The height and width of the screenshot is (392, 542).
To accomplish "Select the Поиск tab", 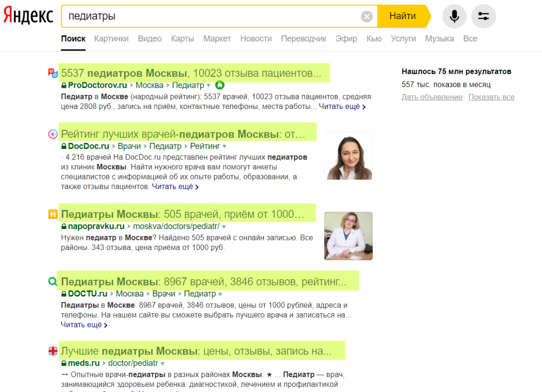I will pos(73,39).
